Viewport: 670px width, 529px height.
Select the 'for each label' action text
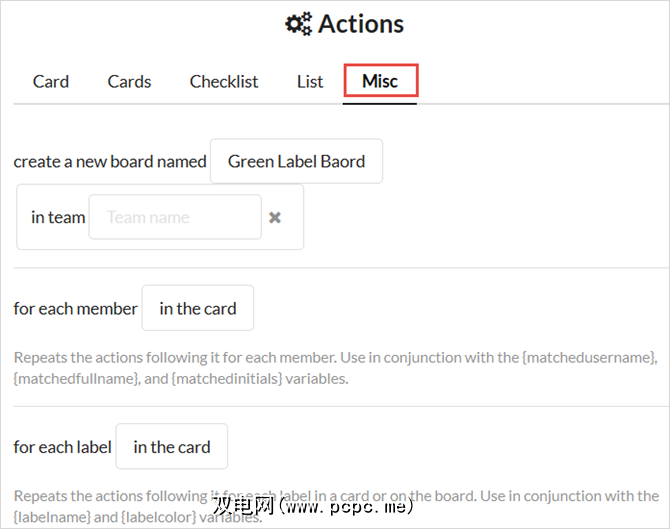click(62, 447)
